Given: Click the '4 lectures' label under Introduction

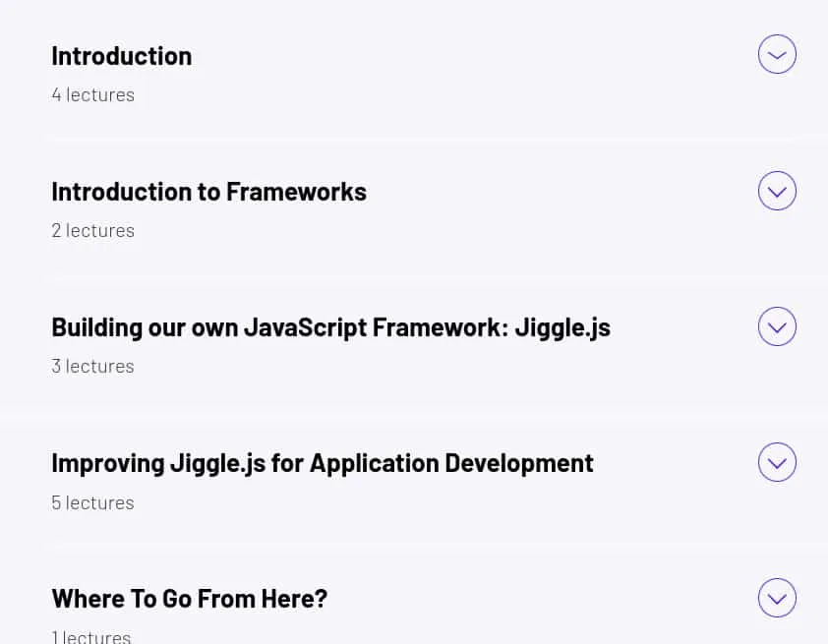Looking at the screenshot, I should [93, 95].
